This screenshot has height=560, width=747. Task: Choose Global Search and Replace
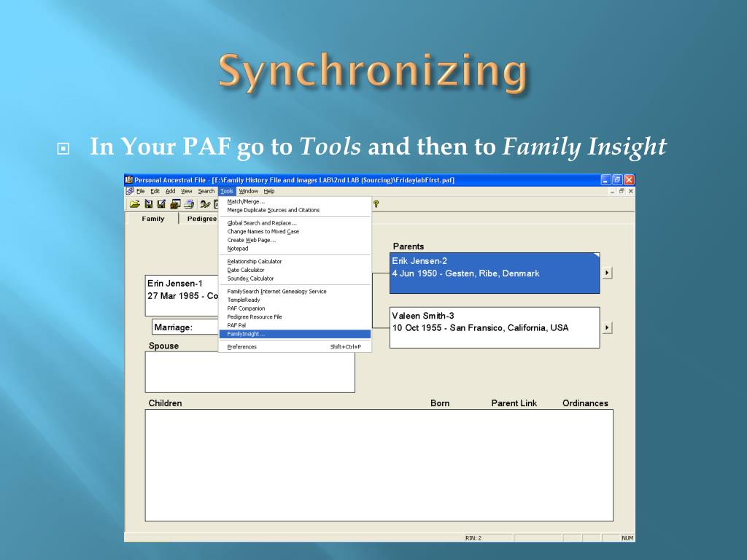click(295, 223)
